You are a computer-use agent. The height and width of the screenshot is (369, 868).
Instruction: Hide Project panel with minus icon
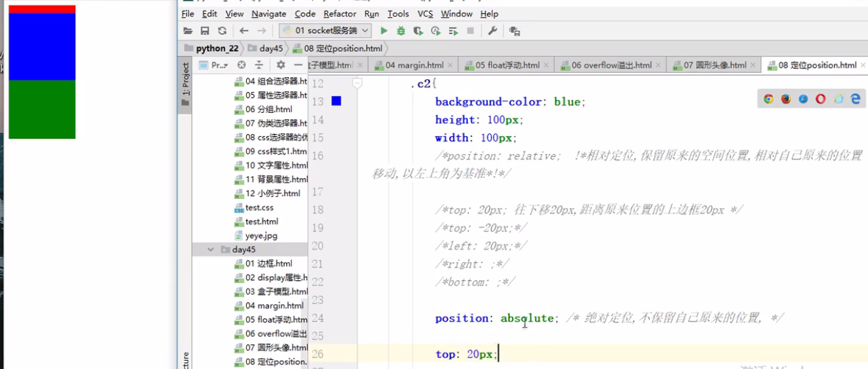298,65
